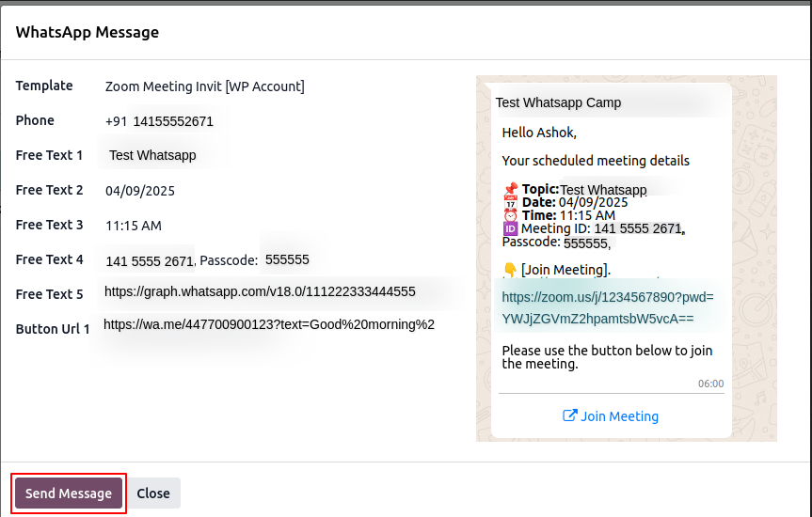Click the Free Text 3 time value
This screenshot has width=812, height=517.
click(x=134, y=226)
